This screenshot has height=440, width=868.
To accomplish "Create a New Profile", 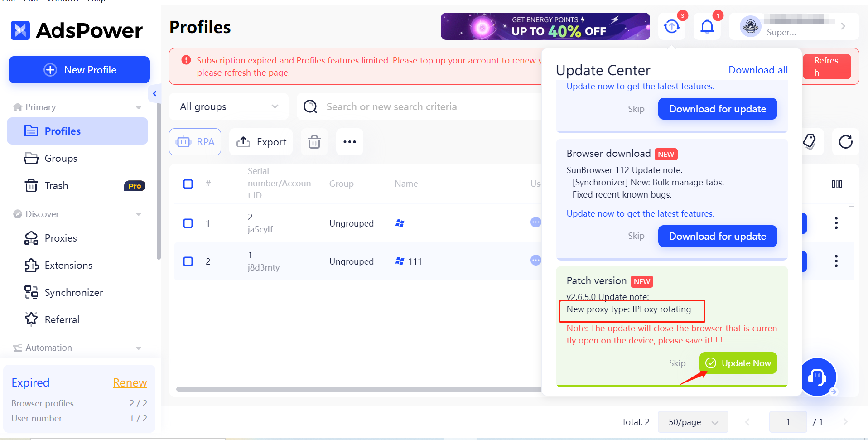I will (x=79, y=70).
